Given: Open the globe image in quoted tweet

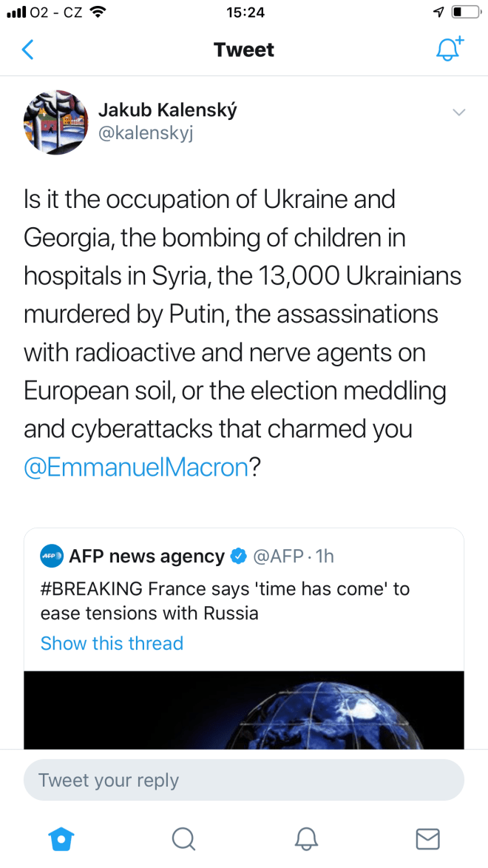Looking at the screenshot, I should [x=243, y=710].
